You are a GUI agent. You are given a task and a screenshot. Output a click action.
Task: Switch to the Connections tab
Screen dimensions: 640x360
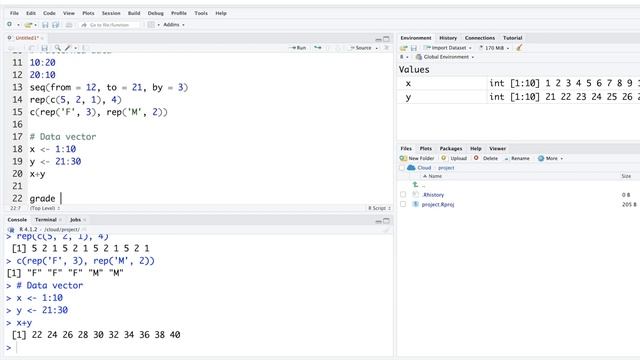point(480,38)
